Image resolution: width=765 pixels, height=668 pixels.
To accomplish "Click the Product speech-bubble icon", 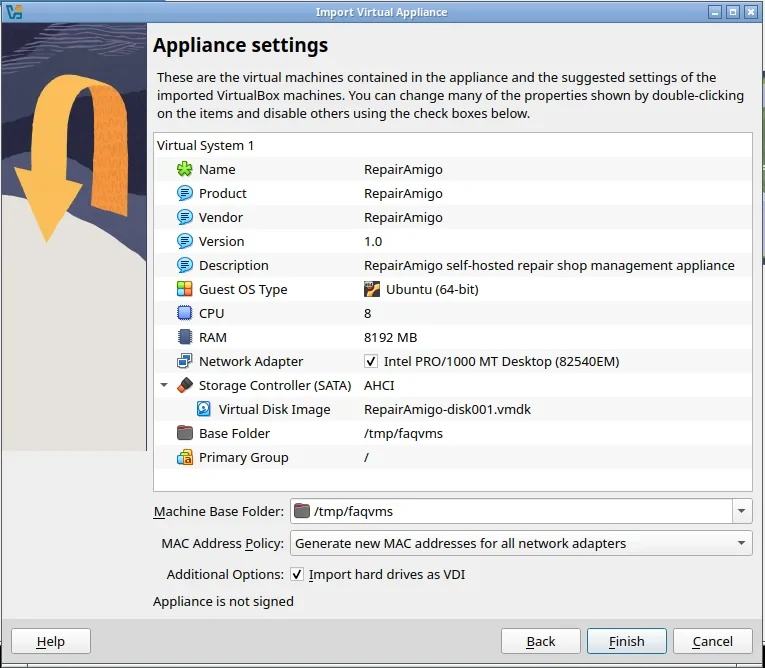I will coord(184,193).
